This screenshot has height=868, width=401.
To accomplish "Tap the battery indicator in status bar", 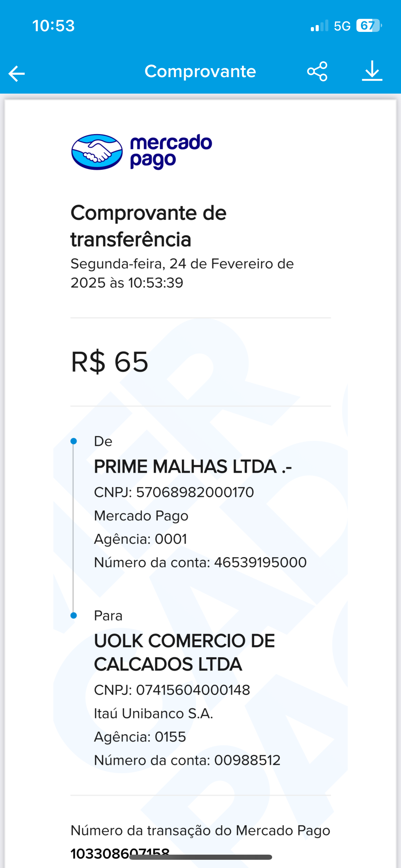I will [369, 26].
